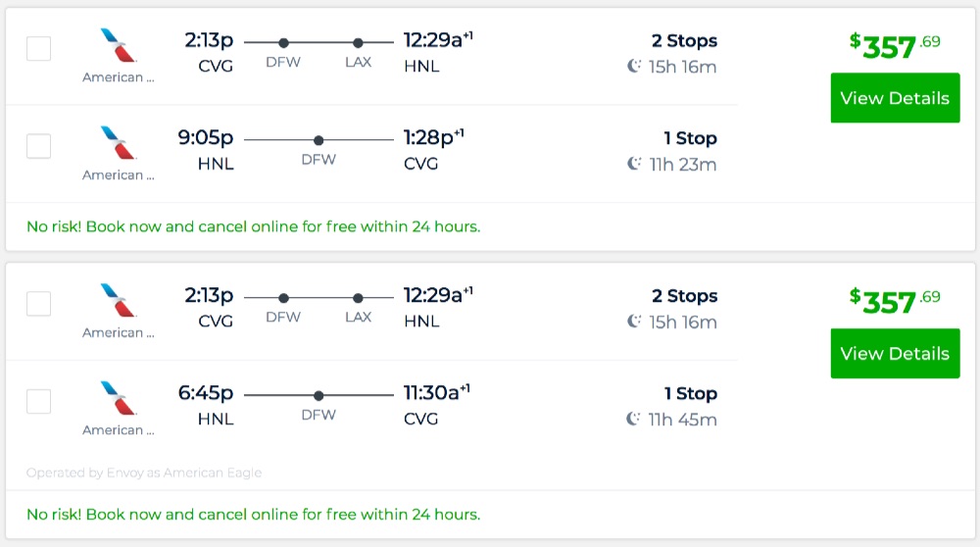Click "Operated by Envoy as American Eagle" note
The width and height of the screenshot is (980, 547).
point(144,472)
